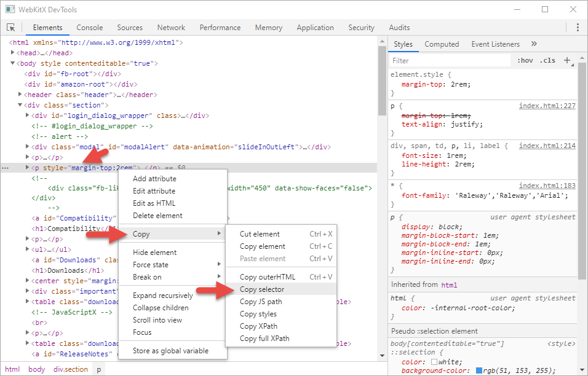
Task: Expand the modalAlert div node
Action: pos(28,146)
